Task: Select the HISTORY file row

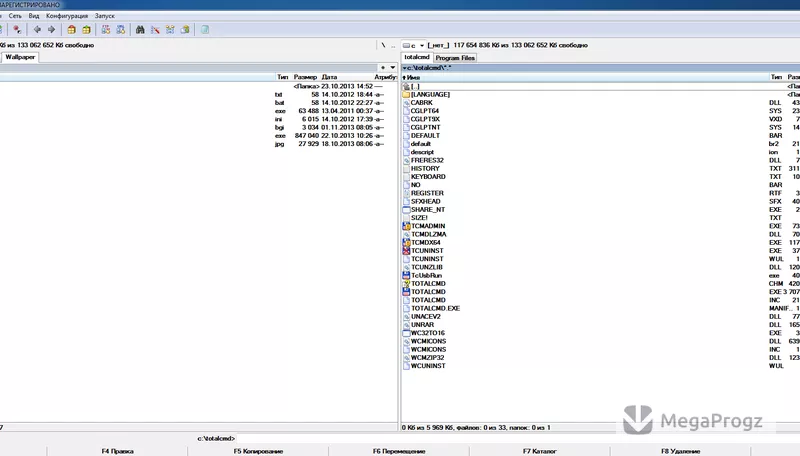Action: 601,168
